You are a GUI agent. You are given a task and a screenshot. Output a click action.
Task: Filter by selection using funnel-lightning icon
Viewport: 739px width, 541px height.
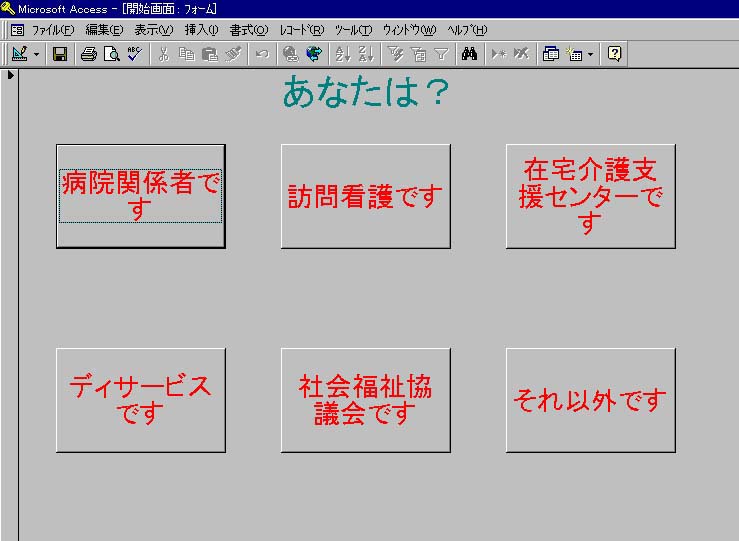point(395,54)
